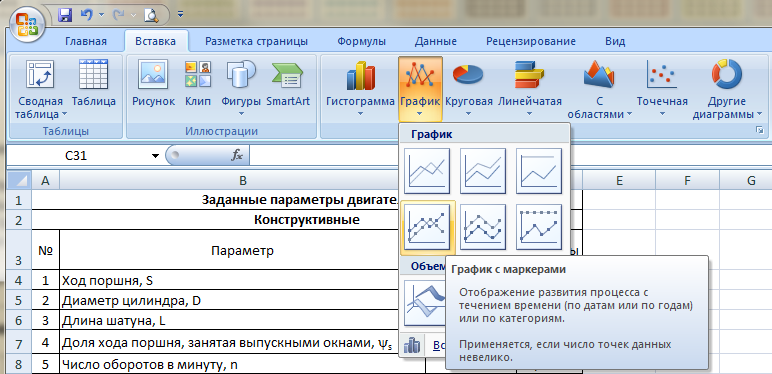The image size is (772, 374).
Task: Open the С областями area chart menu
Action: 599,90
